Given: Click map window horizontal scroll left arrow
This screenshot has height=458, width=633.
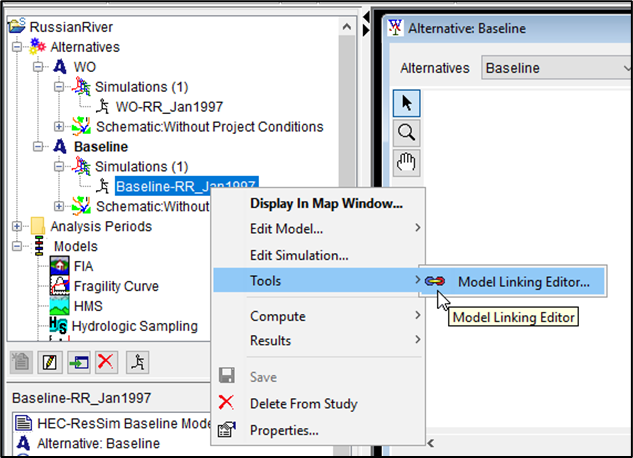Looking at the screenshot, I should [x=430, y=443].
